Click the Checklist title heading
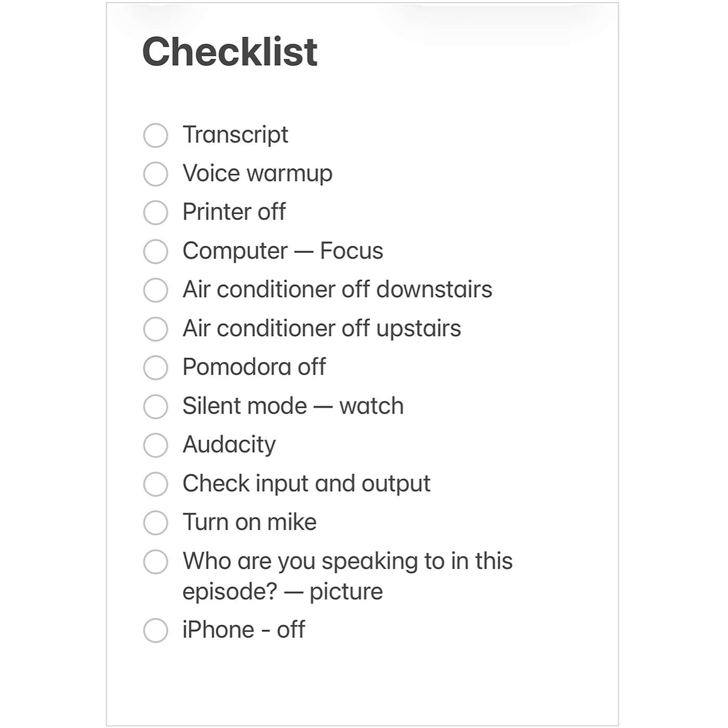Image resolution: width=728 pixels, height=728 pixels. point(229,52)
